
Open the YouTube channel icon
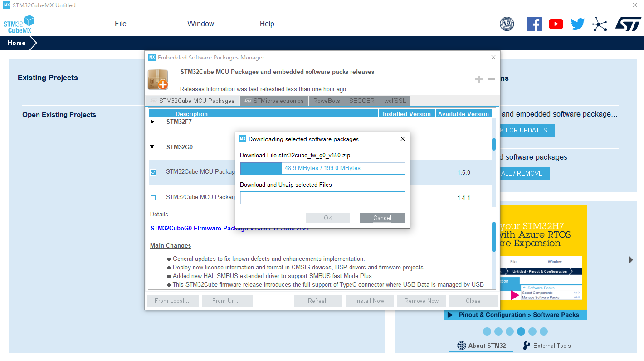click(556, 24)
